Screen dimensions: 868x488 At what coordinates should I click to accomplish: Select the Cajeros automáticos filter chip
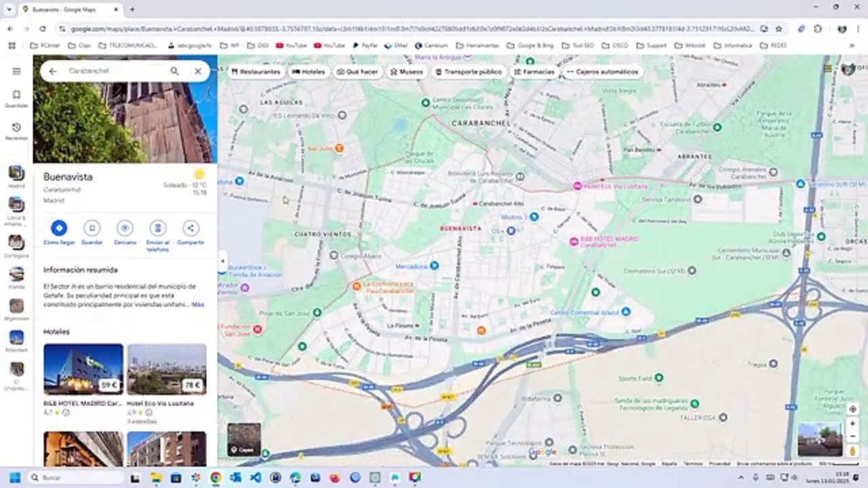602,71
